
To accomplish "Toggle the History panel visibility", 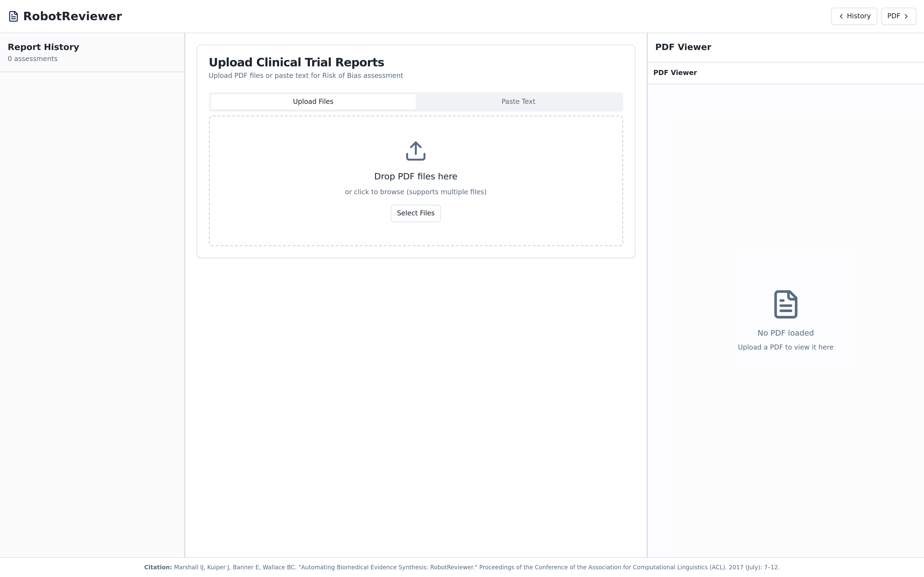I will [854, 16].
